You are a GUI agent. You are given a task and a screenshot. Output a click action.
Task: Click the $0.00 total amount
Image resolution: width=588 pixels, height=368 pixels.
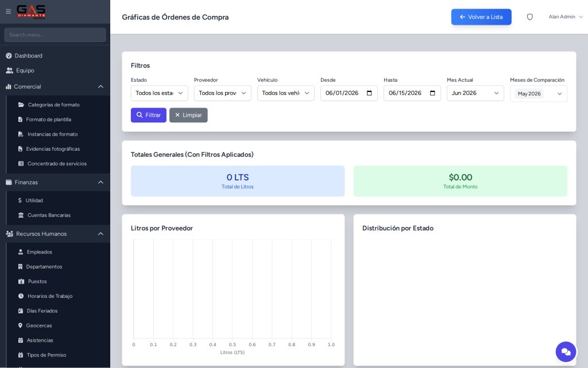click(x=461, y=177)
